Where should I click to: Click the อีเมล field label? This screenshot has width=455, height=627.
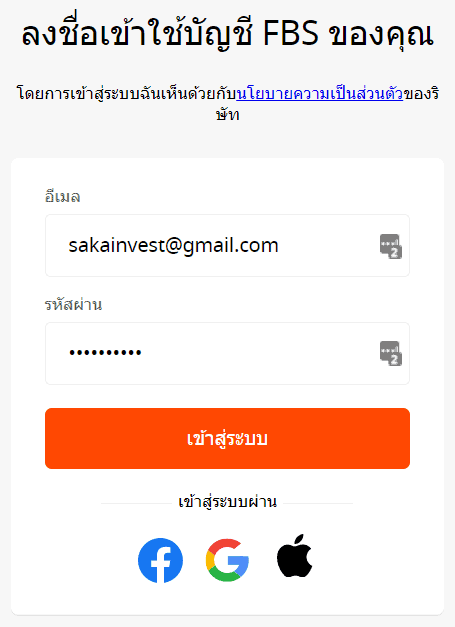tap(62, 196)
